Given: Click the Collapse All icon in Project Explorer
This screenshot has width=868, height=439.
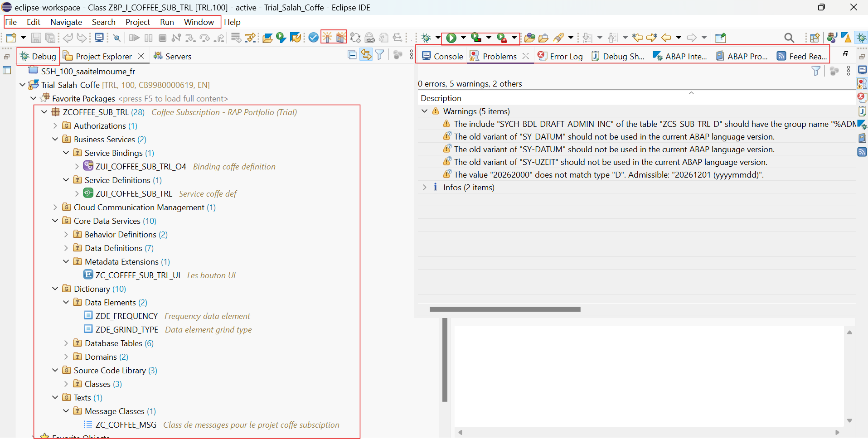Looking at the screenshot, I should pyautogui.click(x=352, y=55).
